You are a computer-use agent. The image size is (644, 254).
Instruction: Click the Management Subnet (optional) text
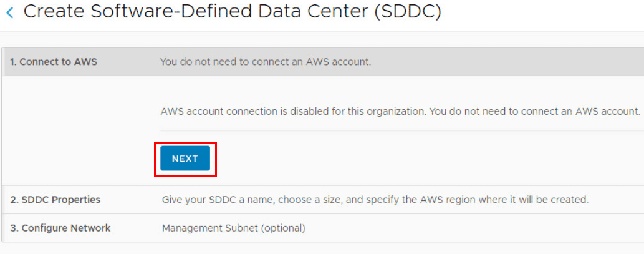pyautogui.click(x=233, y=228)
